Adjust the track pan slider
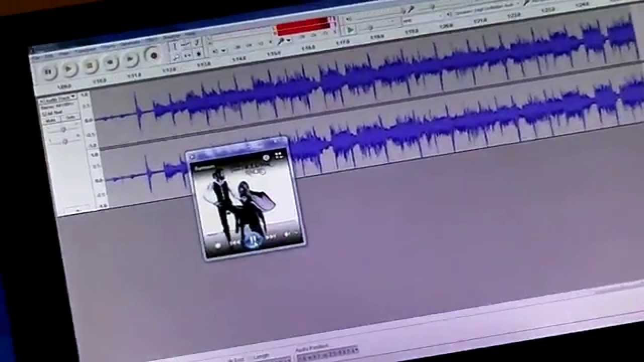Image resolution: width=644 pixels, height=362 pixels. coord(65,142)
